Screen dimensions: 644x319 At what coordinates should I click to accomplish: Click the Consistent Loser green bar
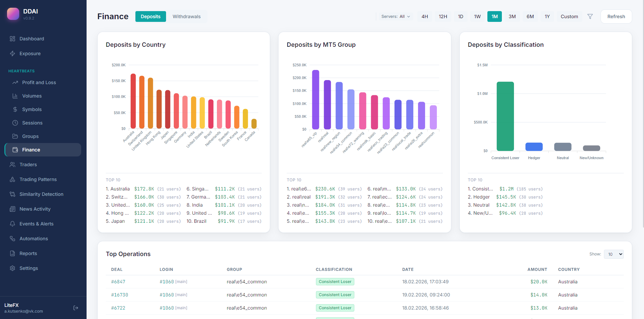click(x=505, y=116)
